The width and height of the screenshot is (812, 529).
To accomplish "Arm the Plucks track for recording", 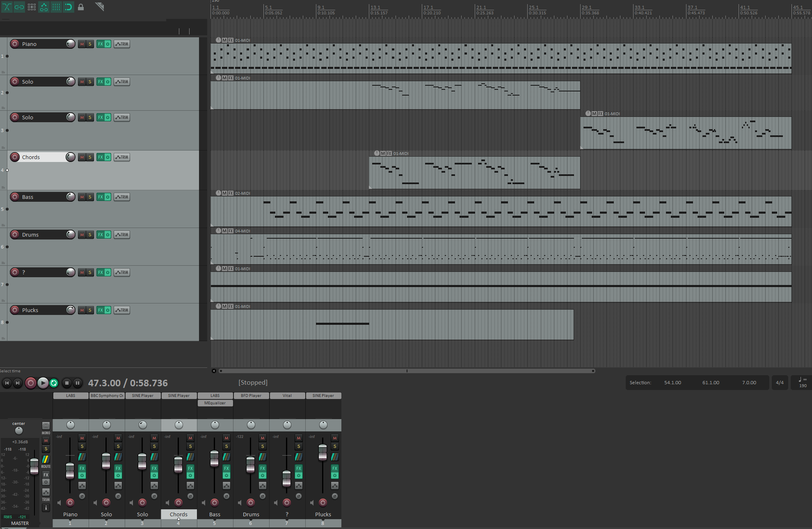I will click(15, 310).
